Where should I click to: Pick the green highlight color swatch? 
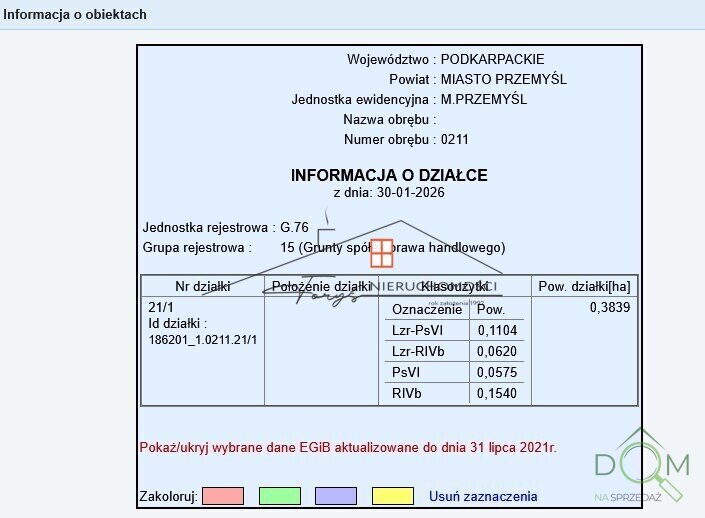[x=279, y=496]
